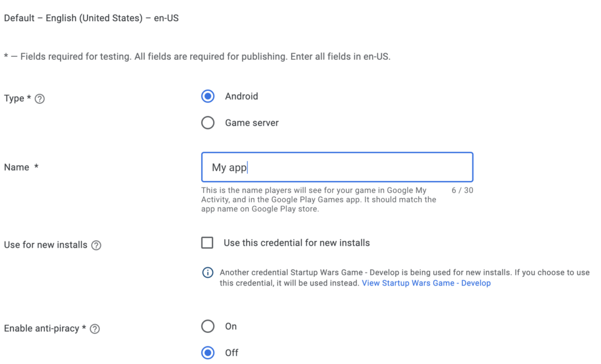Open help icon beside Use for new installs
601x364 pixels.
pos(96,246)
